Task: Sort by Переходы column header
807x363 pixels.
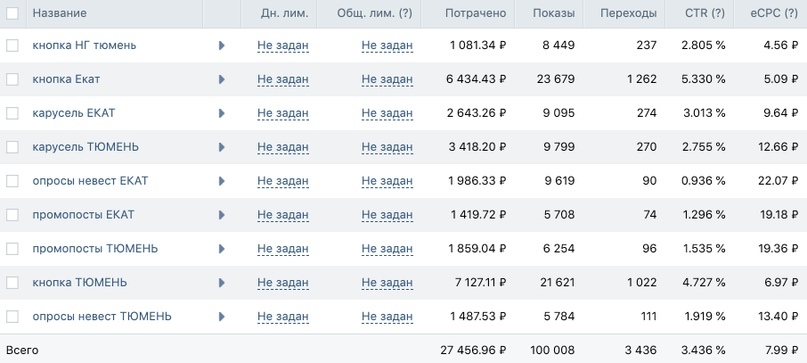Action: [x=628, y=13]
